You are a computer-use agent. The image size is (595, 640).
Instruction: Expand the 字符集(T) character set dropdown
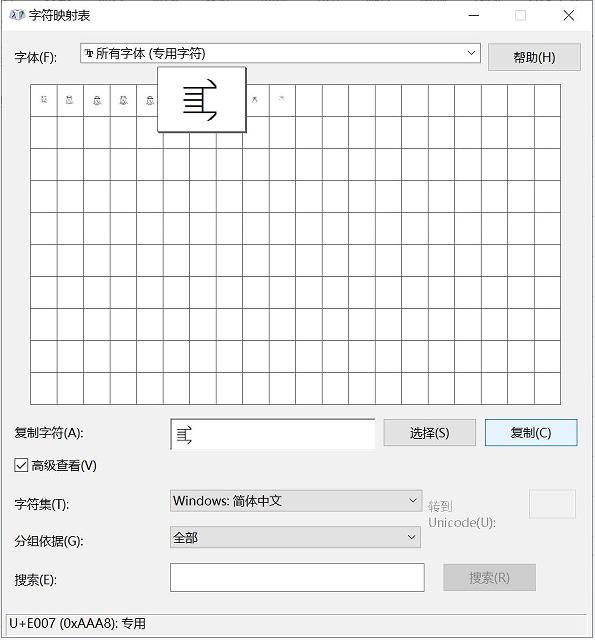click(296, 501)
